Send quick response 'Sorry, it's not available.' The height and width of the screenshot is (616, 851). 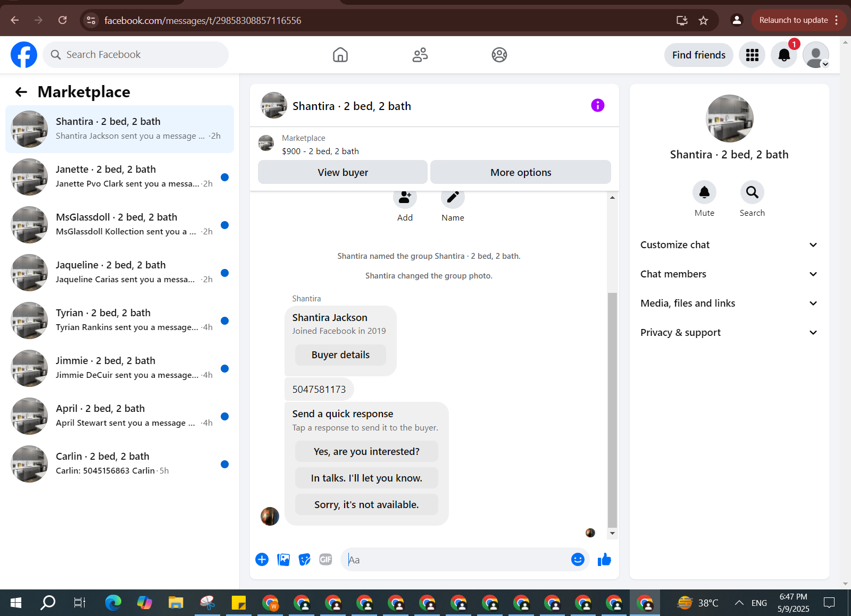coord(366,504)
